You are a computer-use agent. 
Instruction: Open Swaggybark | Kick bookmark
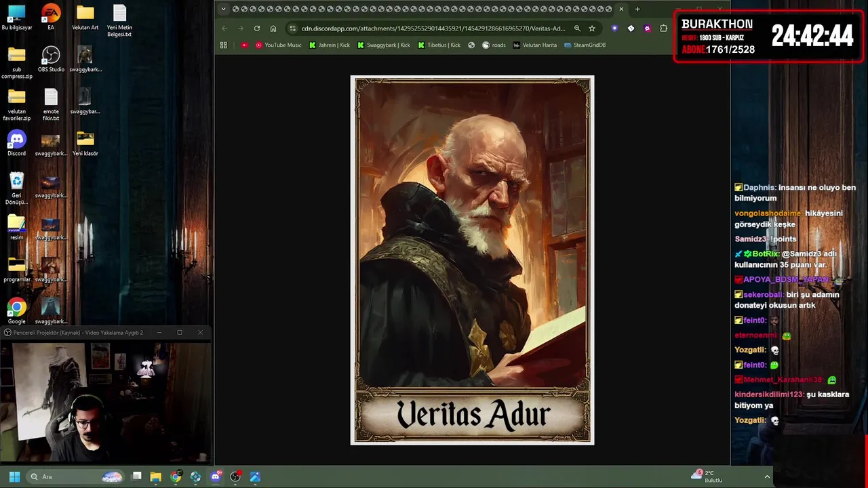tap(384, 45)
